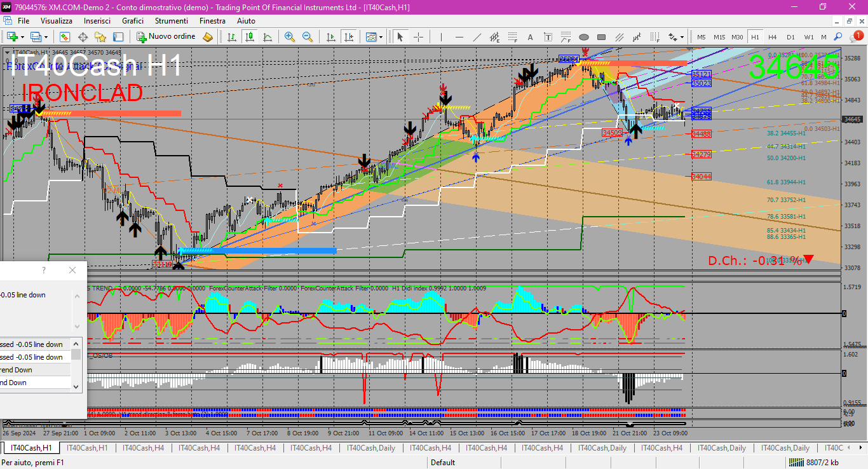Click the Zoom Out magnifier
Image resolution: width=868 pixels, height=469 pixels.
(308, 37)
